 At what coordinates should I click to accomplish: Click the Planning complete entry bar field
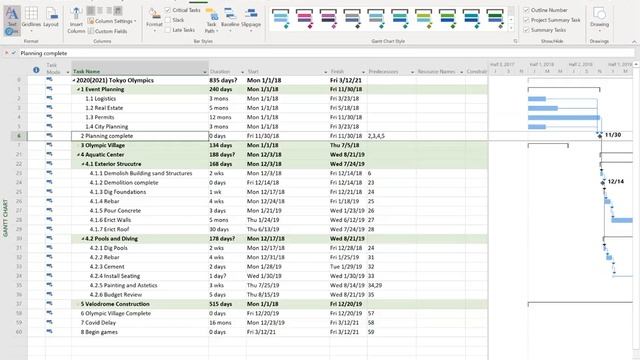pyautogui.click(x=327, y=53)
